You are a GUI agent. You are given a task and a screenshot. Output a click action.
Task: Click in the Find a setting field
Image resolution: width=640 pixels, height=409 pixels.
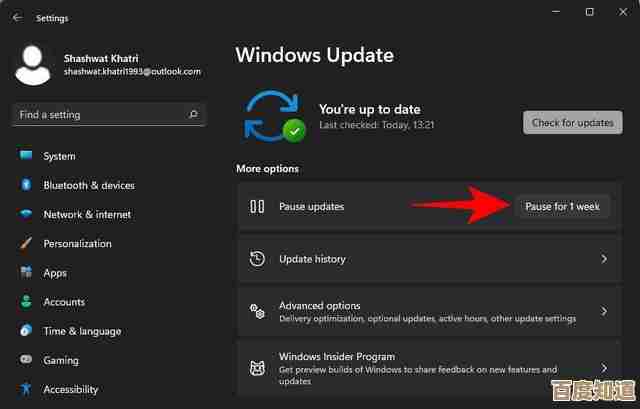[109, 114]
